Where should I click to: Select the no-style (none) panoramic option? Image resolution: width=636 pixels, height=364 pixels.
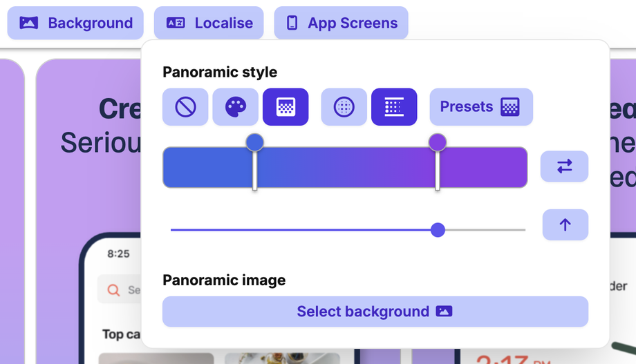(185, 107)
